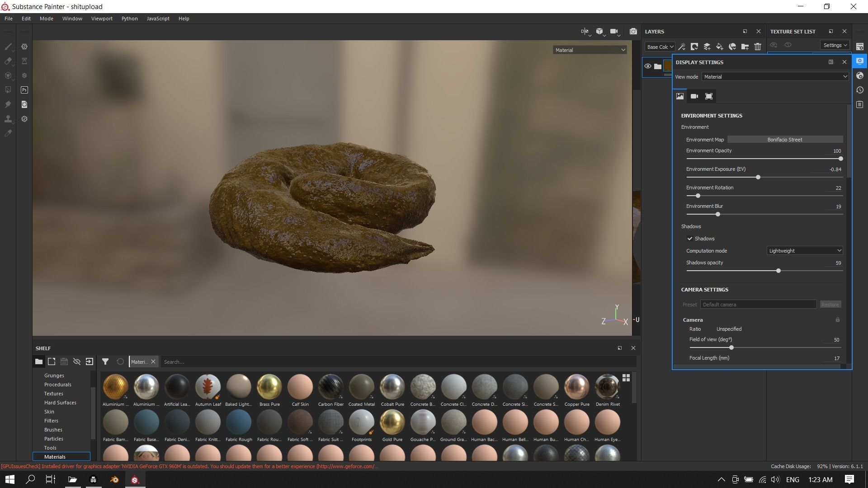Open Texture Set List Settings dropdown
Image resolution: width=868 pixels, height=488 pixels.
tap(835, 45)
